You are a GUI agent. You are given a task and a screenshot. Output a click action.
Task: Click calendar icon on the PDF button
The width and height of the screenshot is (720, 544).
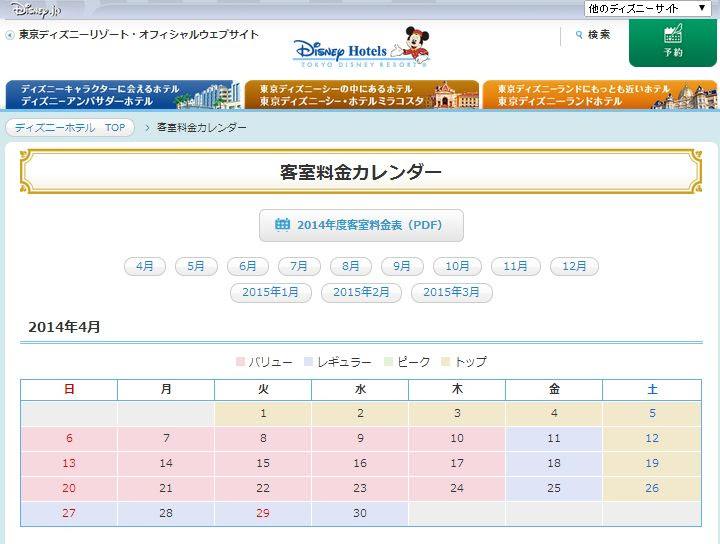click(x=282, y=224)
